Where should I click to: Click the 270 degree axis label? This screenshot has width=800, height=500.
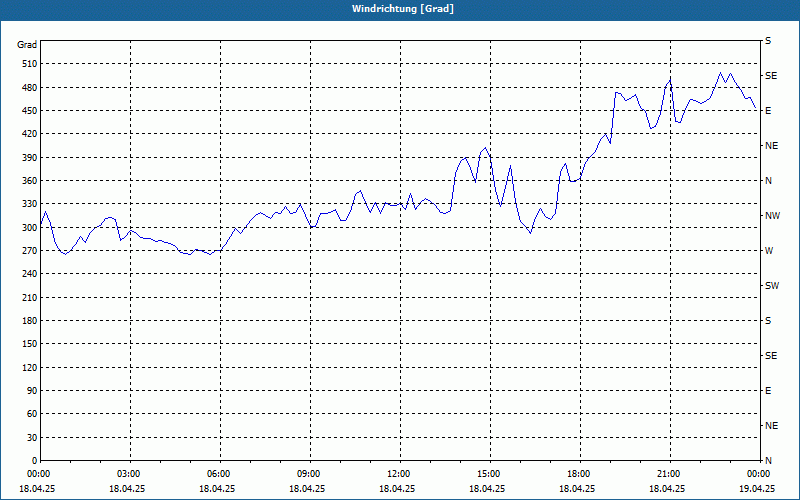point(30,251)
